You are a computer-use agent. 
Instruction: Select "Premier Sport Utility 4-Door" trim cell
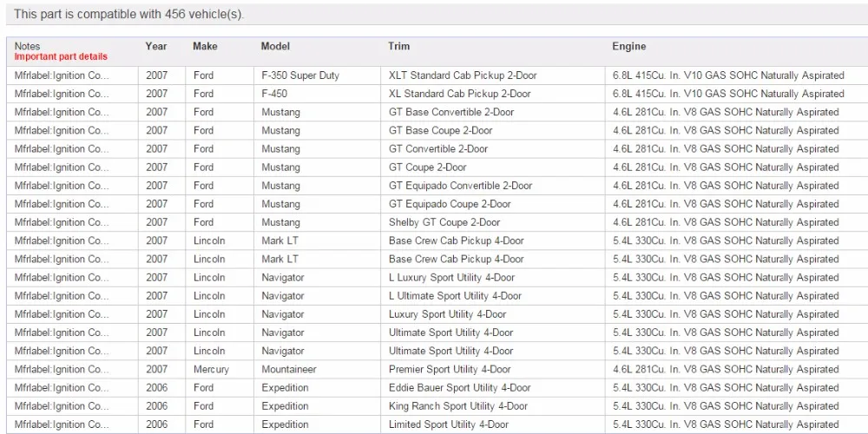pos(450,369)
